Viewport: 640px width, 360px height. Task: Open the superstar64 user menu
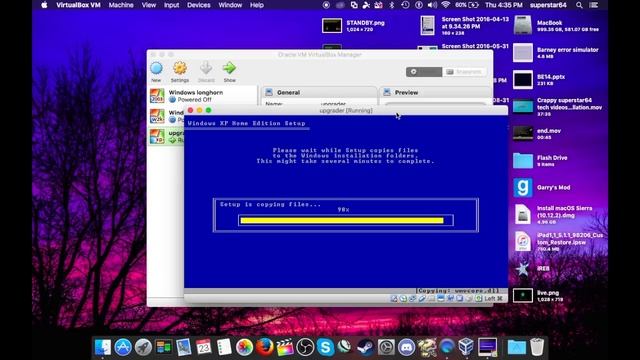point(548,5)
